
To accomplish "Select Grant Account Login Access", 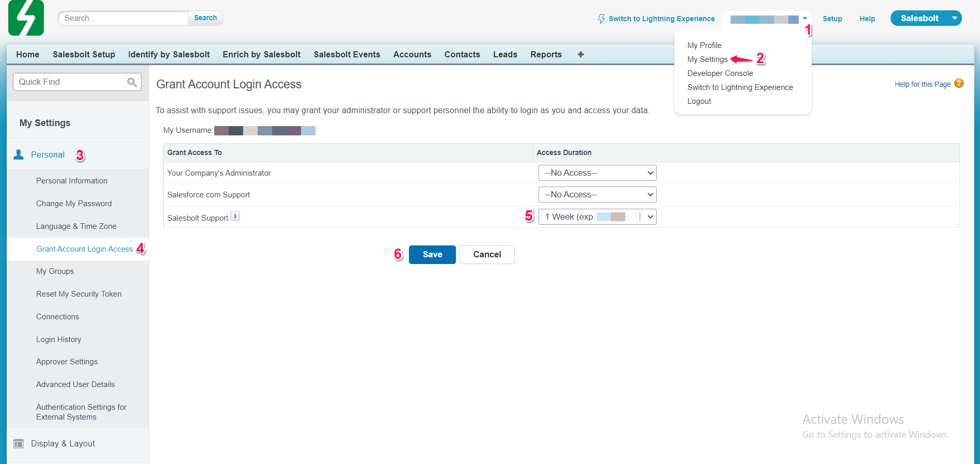I will (85, 249).
